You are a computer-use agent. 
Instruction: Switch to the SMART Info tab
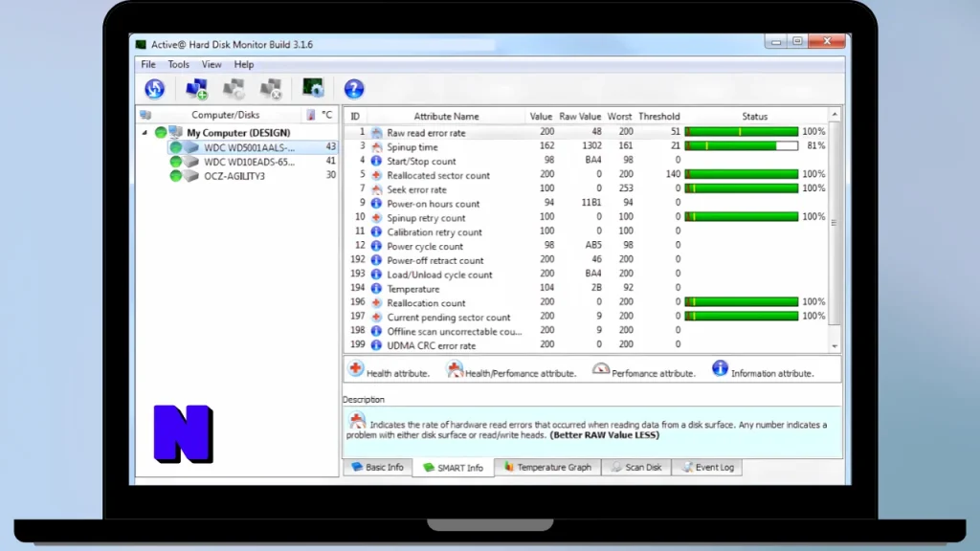coord(453,468)
